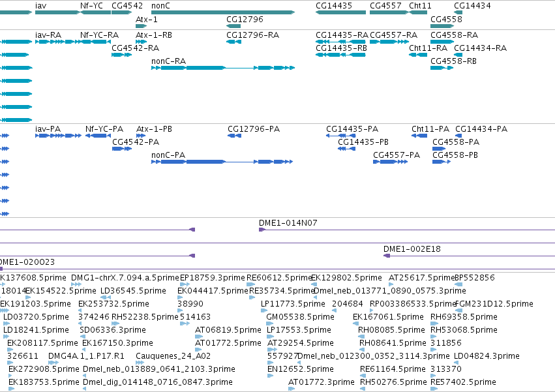This screenshot has width=555, height=392.
Task: Click the CG14435-PA protein glyph
Action: click(x=341, y=136)
